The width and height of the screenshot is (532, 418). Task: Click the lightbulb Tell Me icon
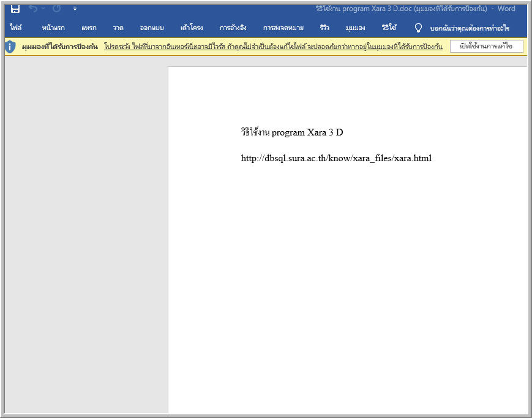418,28
